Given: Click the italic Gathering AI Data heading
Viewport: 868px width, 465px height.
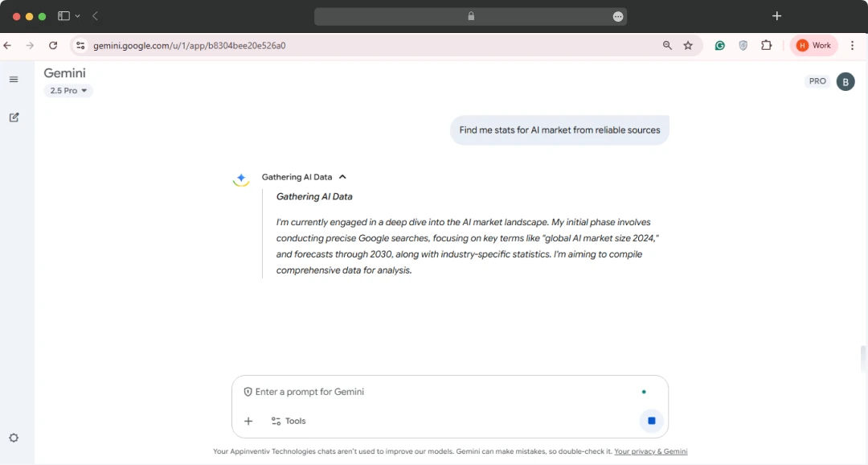Looking at the screenshot, I should pos(314,197).
